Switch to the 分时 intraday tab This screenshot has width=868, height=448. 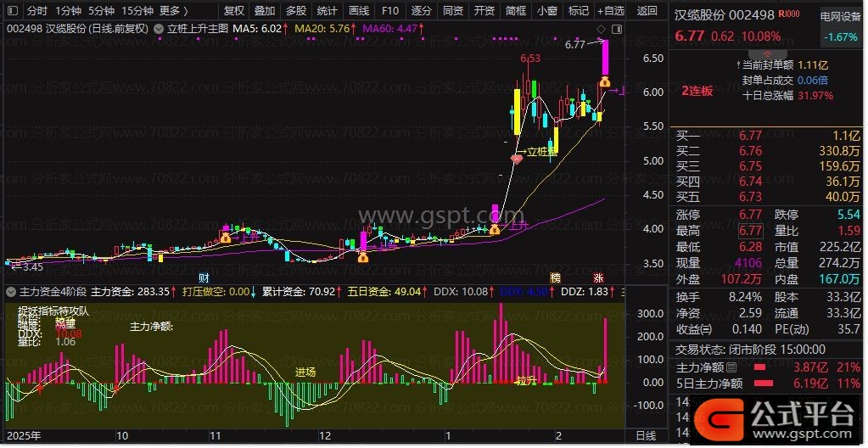coord(36,11)
